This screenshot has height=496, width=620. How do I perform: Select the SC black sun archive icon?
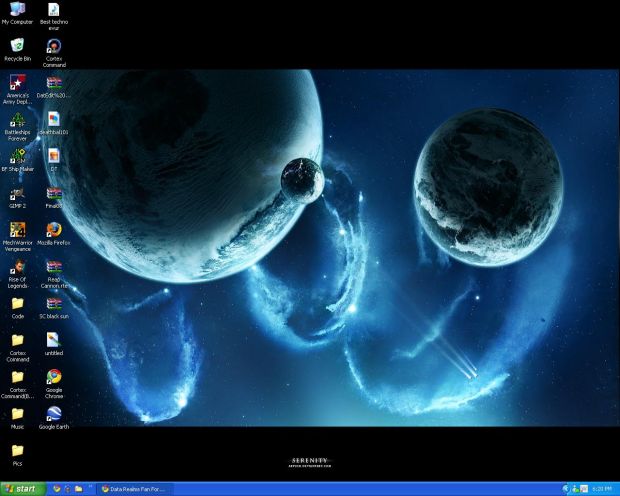click(x=54, y=308)
